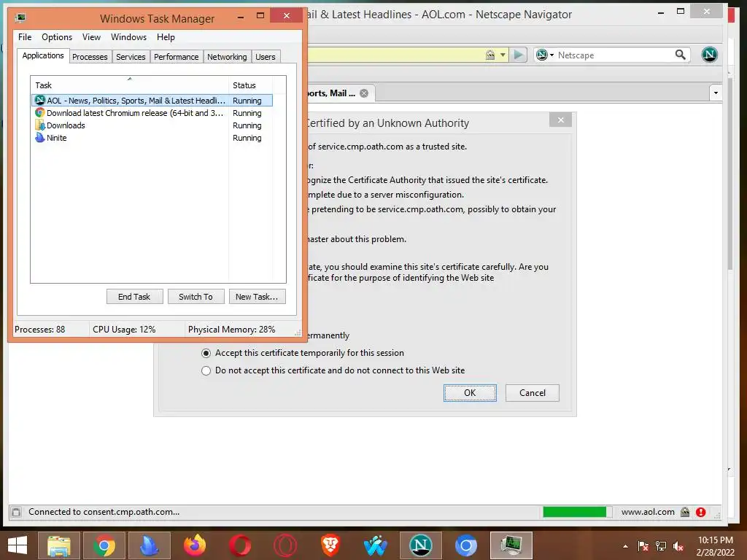Switch to the Users tab

coord(266,57)
